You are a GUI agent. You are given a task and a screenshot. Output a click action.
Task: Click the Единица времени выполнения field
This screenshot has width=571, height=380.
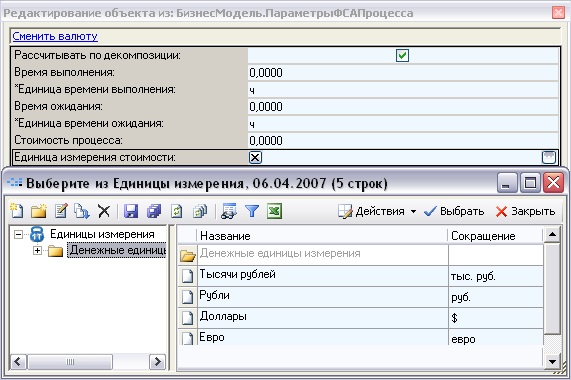[x=403, y=90]
